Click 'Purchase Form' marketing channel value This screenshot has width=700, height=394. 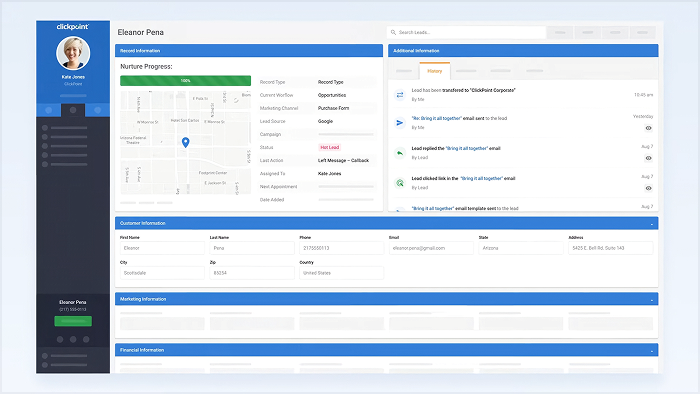coord(333,108)
